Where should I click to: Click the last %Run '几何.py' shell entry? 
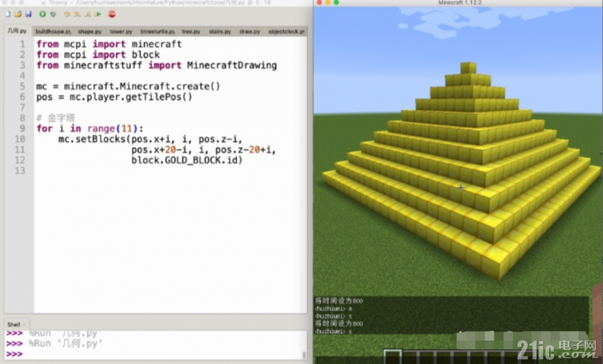point(65,343)
